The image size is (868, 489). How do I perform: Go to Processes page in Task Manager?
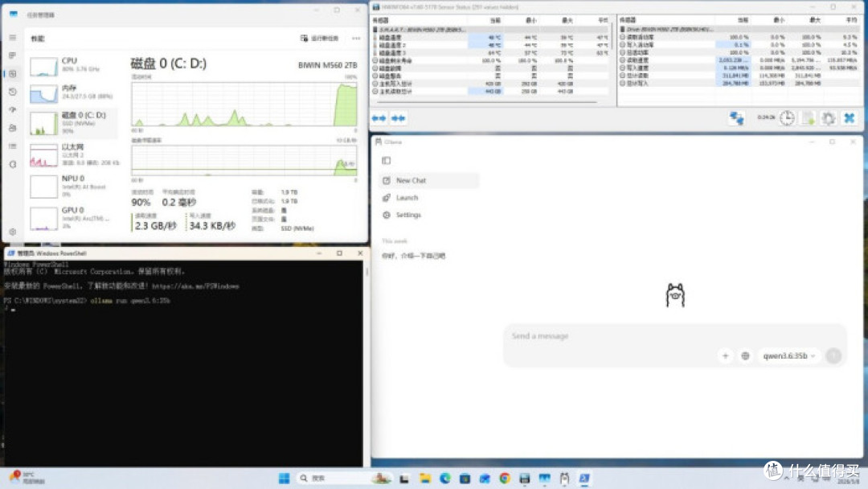click(x=13, y=55)
